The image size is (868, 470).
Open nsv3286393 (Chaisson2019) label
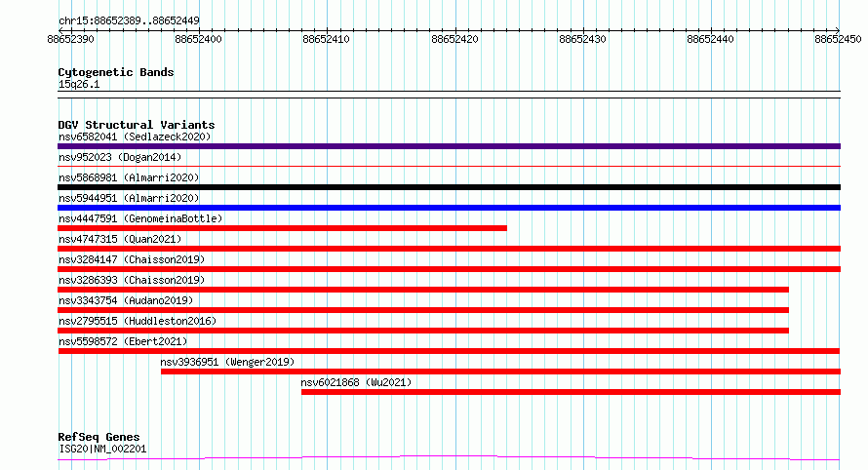132,280
